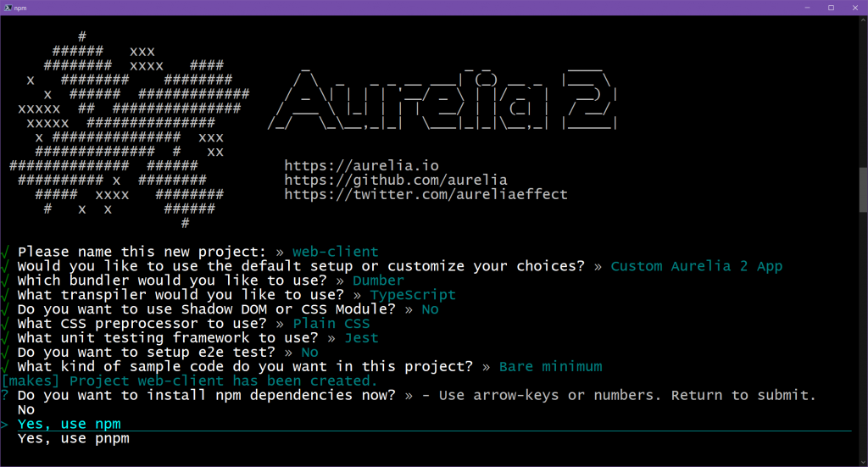This screenshot has width=868, height=467.
Task: Choose 'Yes, use pnpm' option
Action: pos(74,438)
